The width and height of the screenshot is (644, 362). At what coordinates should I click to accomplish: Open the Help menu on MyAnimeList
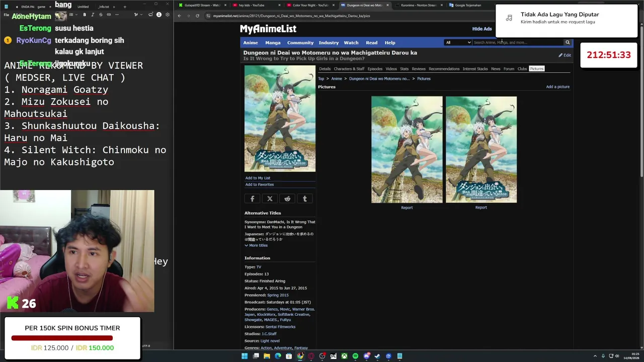pos(390,43)
